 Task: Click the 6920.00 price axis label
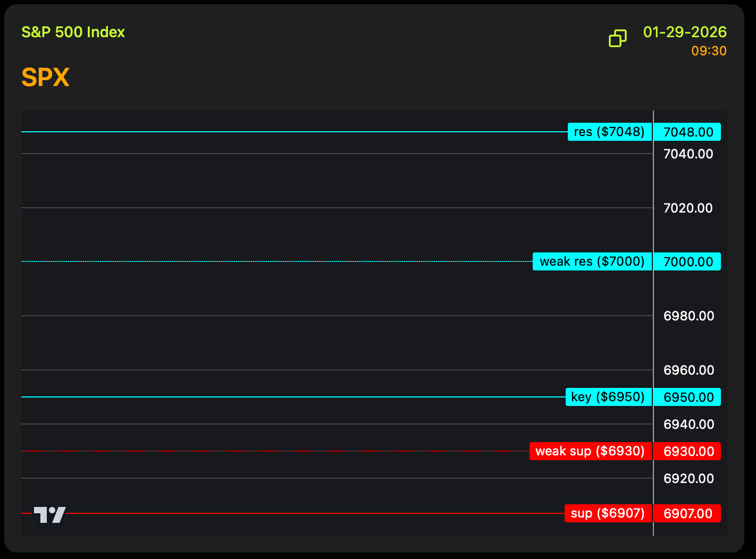coord(688,478)
